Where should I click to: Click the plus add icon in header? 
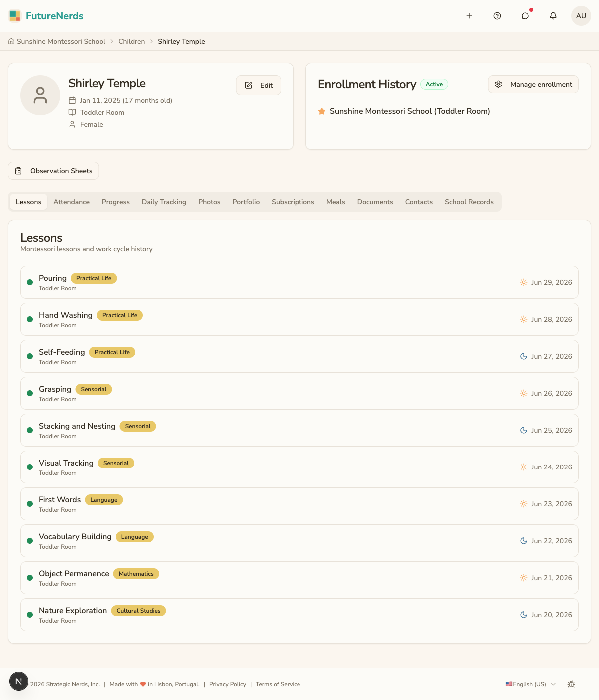(469, 16)
